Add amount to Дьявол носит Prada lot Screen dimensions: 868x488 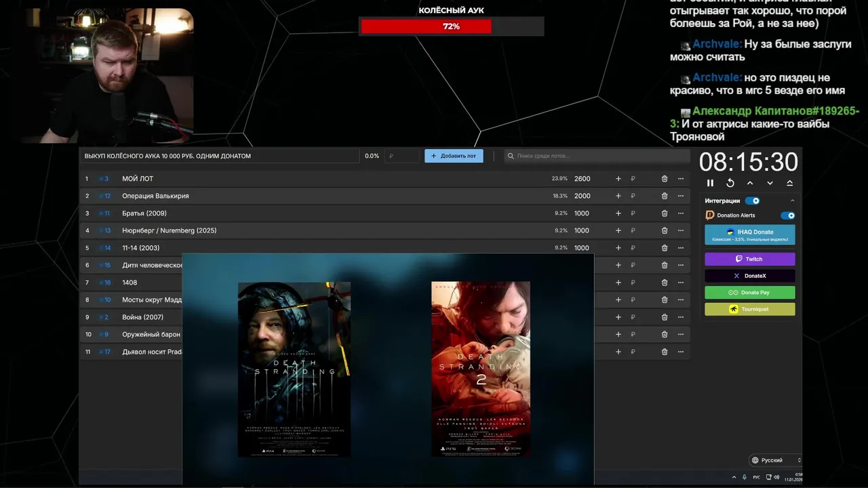click(x=618, y=352)
